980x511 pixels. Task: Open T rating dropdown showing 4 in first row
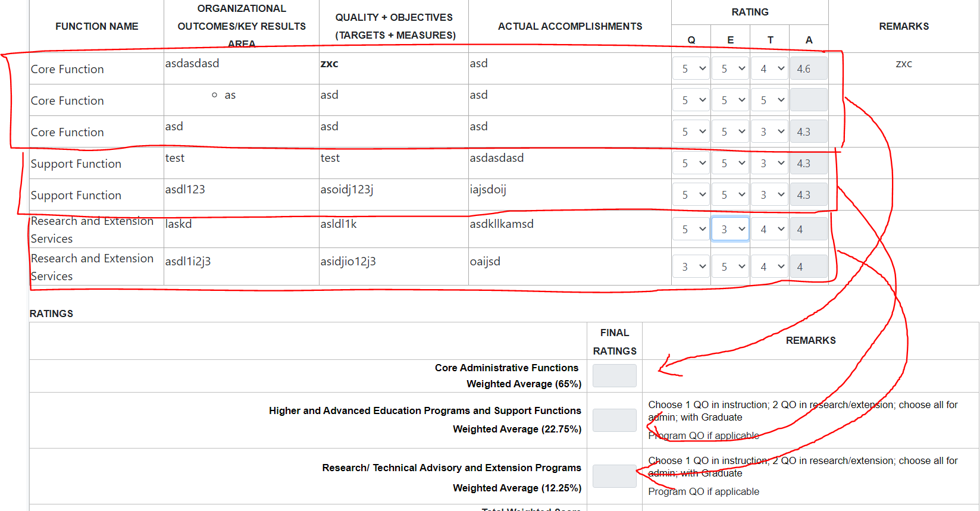770,68
